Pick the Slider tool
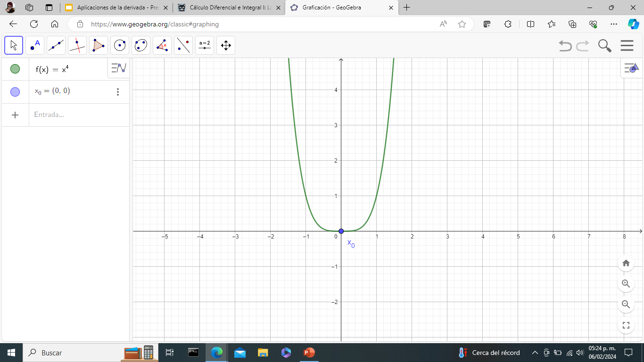 (x=205, y=45)
